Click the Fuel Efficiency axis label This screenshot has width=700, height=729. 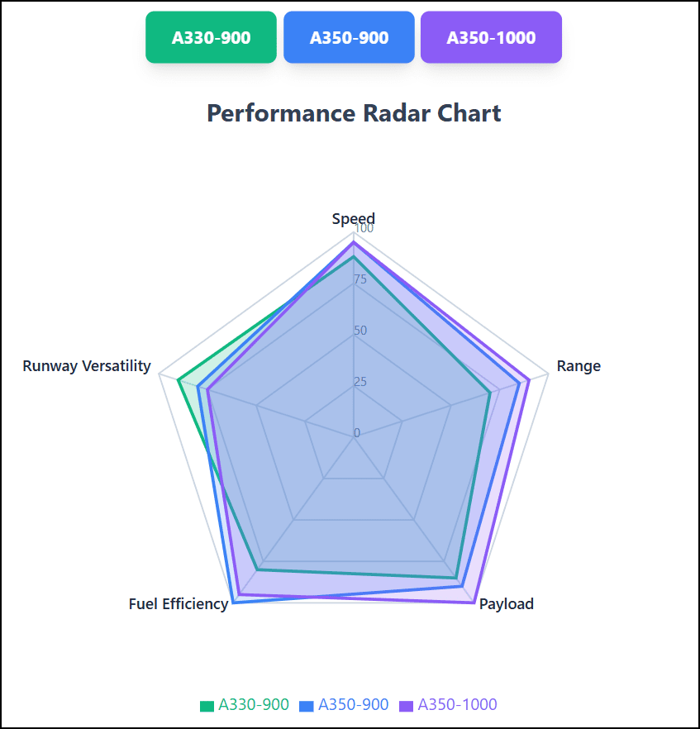point(179,603)
